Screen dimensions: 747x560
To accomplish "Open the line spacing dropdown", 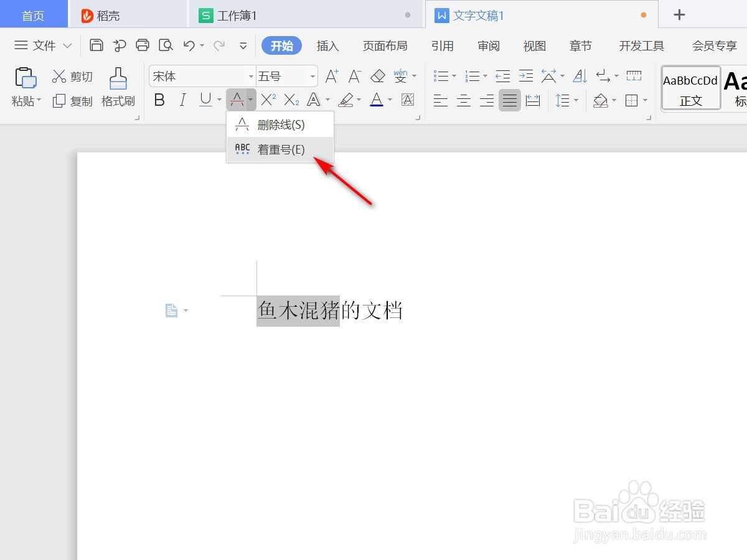I will [x=565, y=100].
